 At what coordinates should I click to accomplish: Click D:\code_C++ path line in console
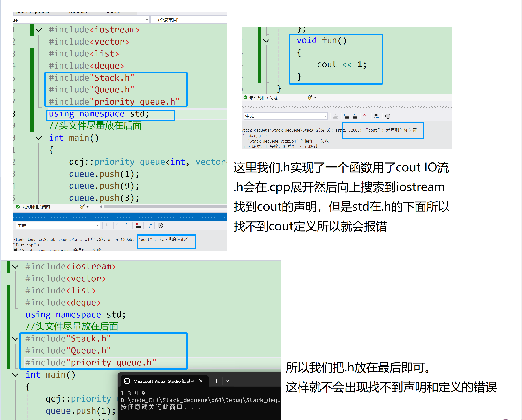point(200,400)
